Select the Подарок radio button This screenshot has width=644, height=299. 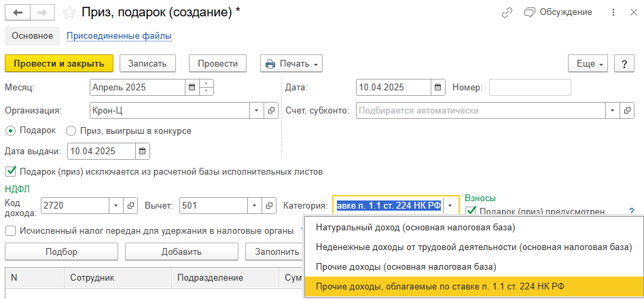point(10,130)
